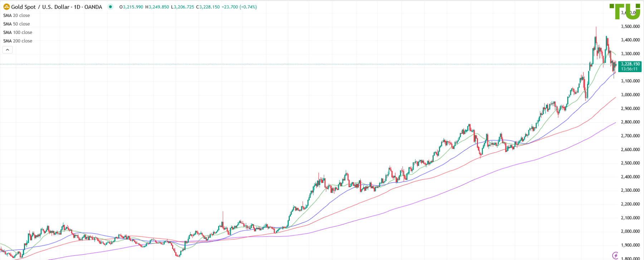Click the 2,600.000 price axis label
This screenshot has height=260, width=644.
tap(630, 150)
